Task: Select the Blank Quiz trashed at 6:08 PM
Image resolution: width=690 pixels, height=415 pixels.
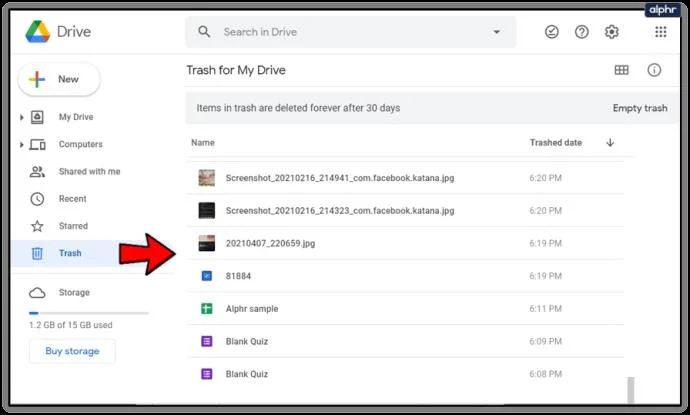Action: [x=405, y=374]
